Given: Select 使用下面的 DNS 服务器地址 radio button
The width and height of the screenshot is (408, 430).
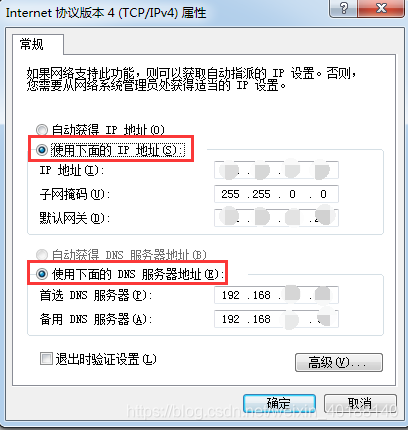Looking at the screenshot, I should 42,274.
